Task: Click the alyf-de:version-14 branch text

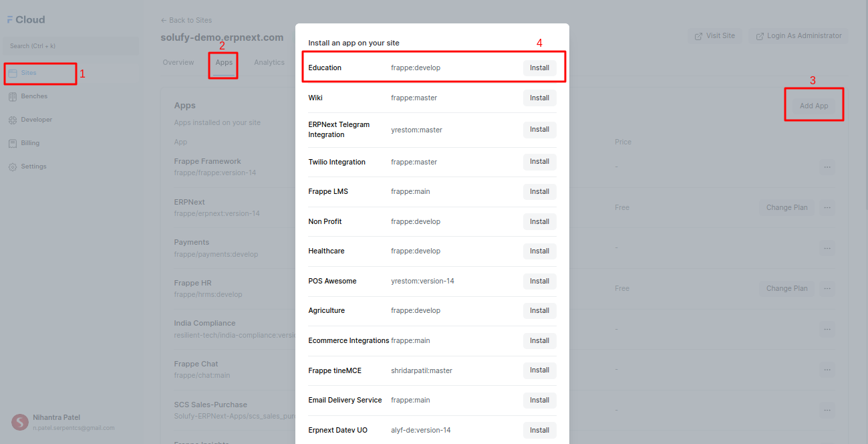Action: (x=421, y=431)
